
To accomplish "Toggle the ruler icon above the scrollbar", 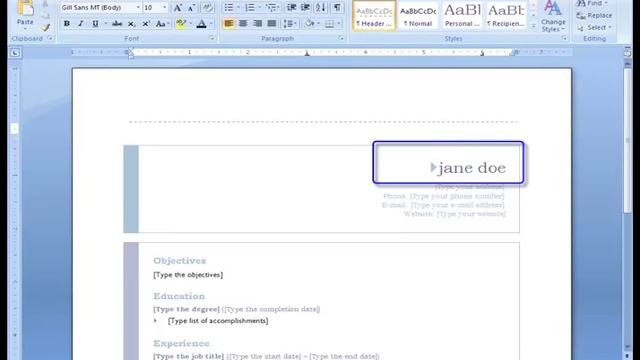I will coord(628,53).
